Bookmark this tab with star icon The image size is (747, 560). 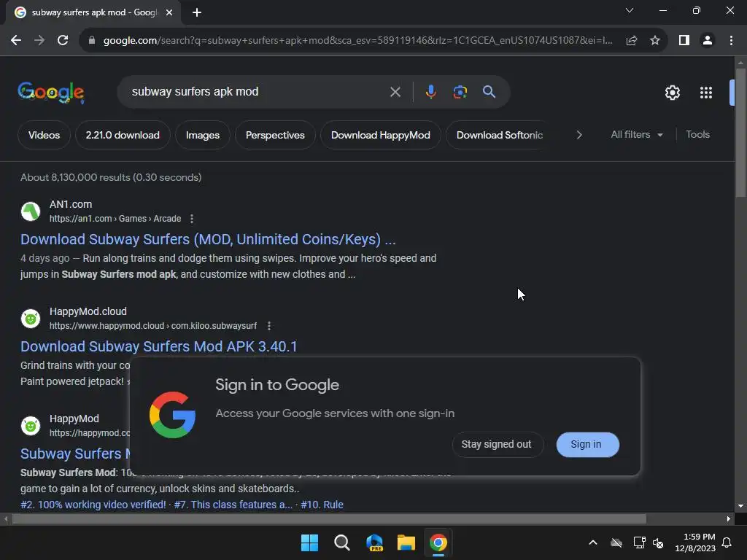click(655, 41)
